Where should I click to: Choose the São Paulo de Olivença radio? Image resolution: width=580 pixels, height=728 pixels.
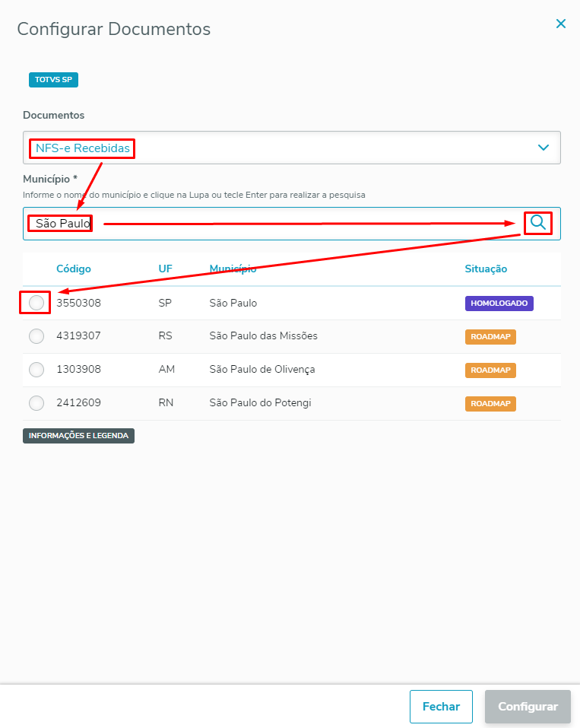pyautogui.click(x=36, y=370)
